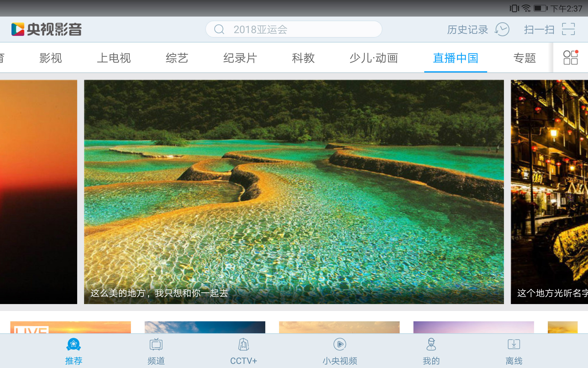Tap the QR scan frame icon
This screenshot has width=588, height=368.
pos(568,29)
